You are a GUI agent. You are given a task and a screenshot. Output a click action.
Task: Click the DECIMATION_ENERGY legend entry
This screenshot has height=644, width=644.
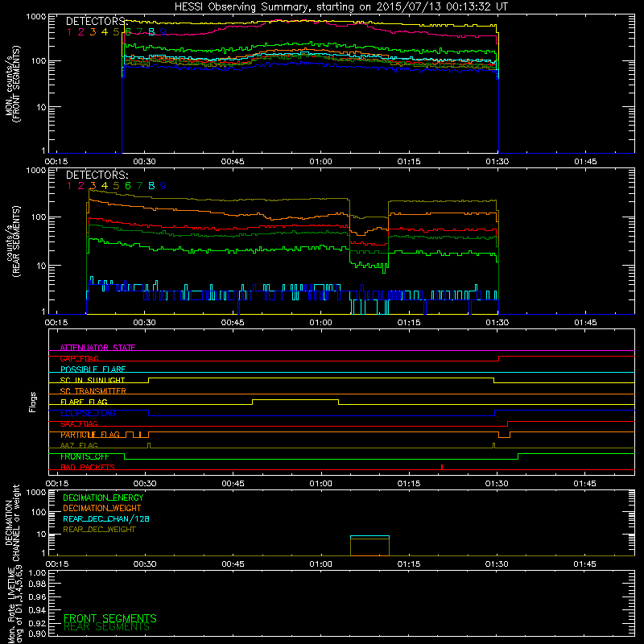pyautogui.click(x=103, y=497)
